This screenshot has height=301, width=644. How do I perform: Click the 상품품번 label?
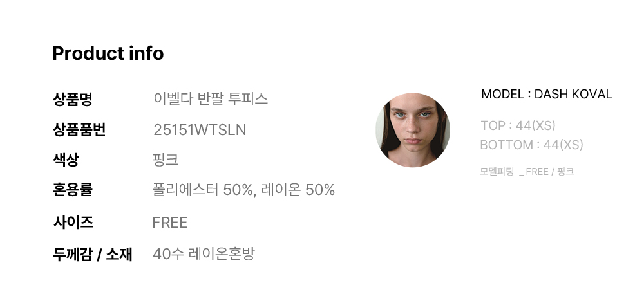click(79, 129)
